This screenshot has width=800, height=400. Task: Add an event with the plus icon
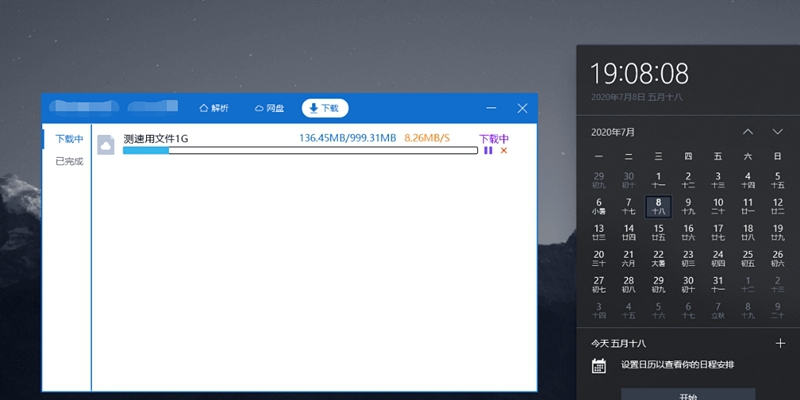point(780,343)
